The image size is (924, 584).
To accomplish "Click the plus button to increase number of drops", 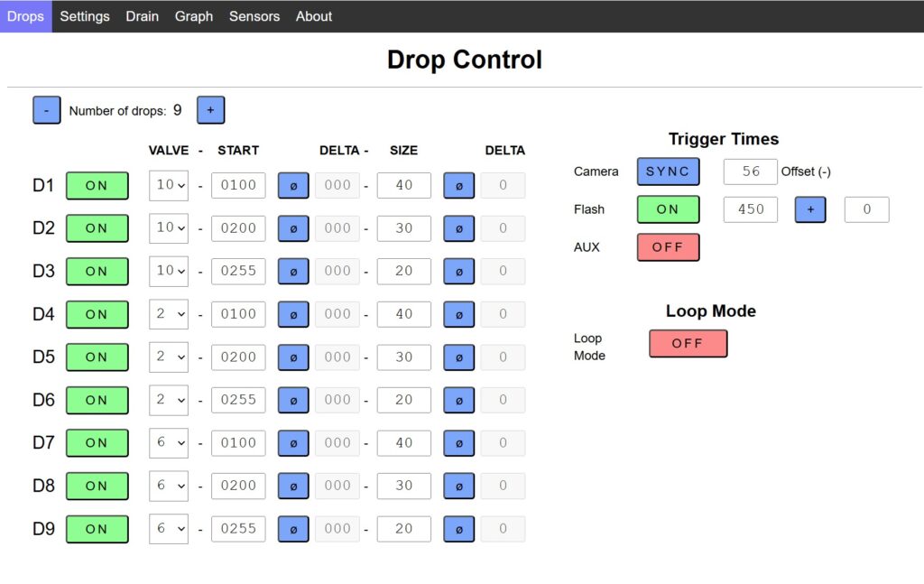I will [x=210, y=110].
